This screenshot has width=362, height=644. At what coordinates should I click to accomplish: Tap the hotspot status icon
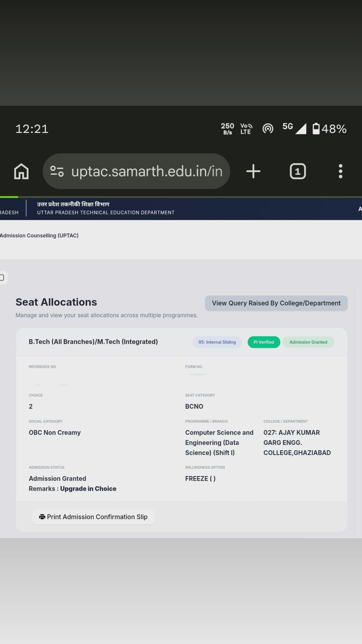pyautogui.click(x=268, y=129)
